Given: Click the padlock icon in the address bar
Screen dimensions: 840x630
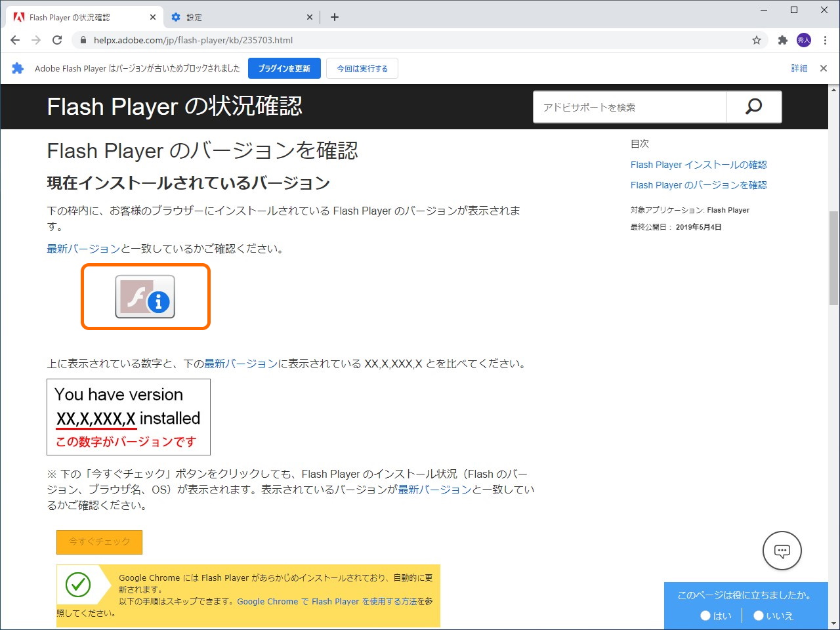Looking at the screenshot, I should pos(83,39).
